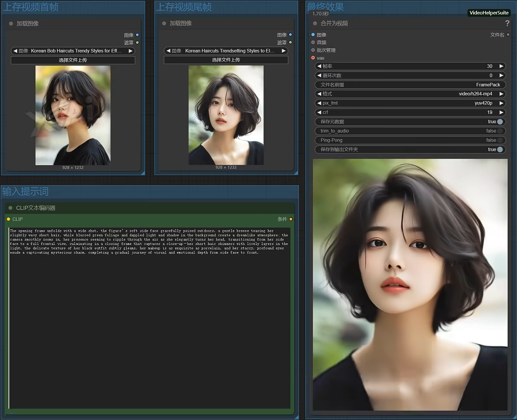Click the red vae input connector
The width and height of the screenshot is (517, 420).
coord(313,58)
